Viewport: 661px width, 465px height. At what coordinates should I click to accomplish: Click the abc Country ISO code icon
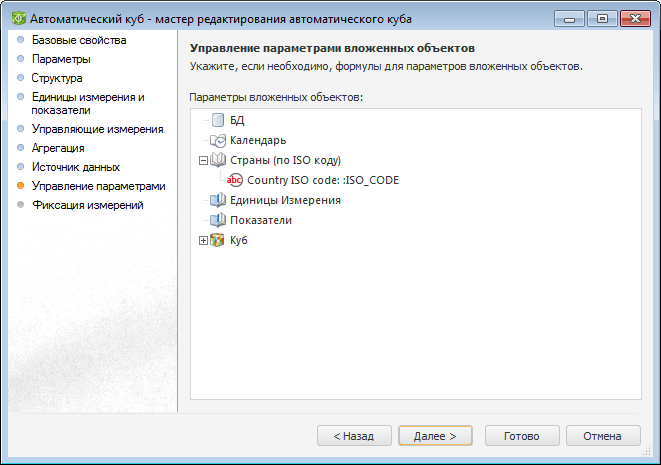click(x=235, y=180)
